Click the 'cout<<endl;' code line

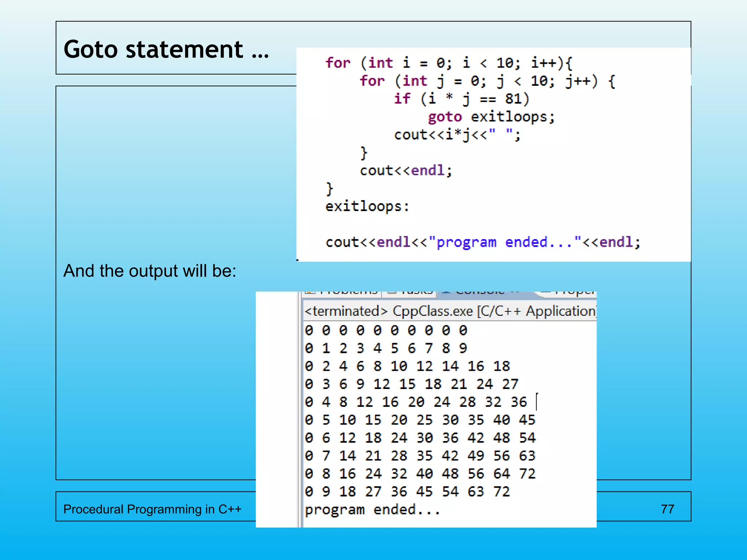[x=406, y=170]
